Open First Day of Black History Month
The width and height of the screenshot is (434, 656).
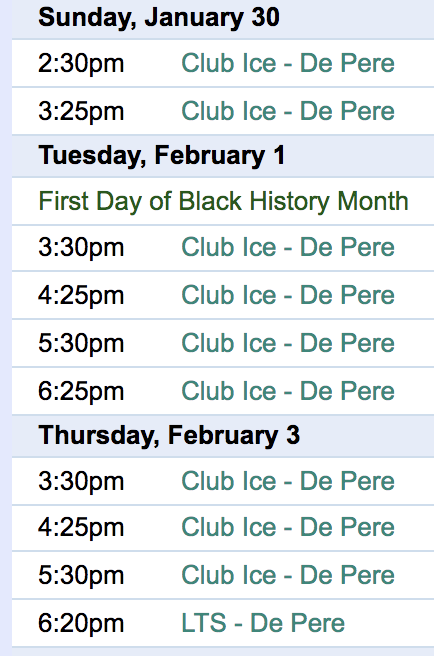click(223, 201)
